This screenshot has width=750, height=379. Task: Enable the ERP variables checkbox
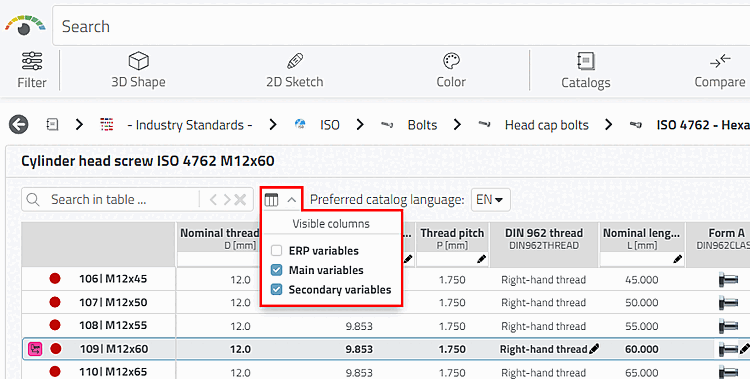[276, 250]
